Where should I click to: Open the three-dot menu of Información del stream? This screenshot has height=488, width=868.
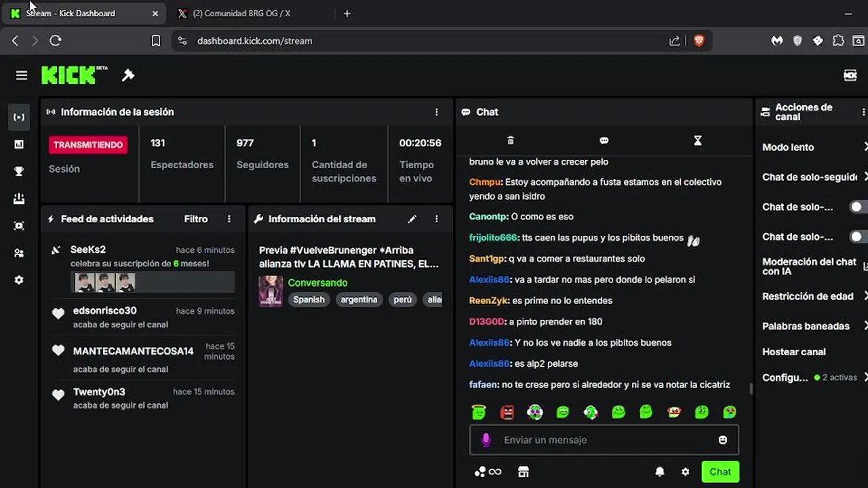[437, 219]
